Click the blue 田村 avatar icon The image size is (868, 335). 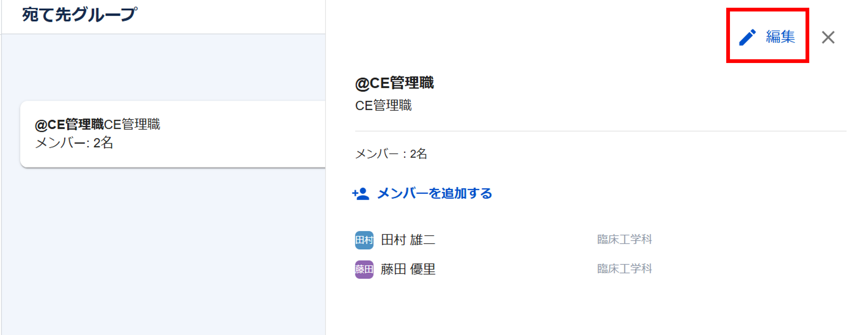click(364, 240)
